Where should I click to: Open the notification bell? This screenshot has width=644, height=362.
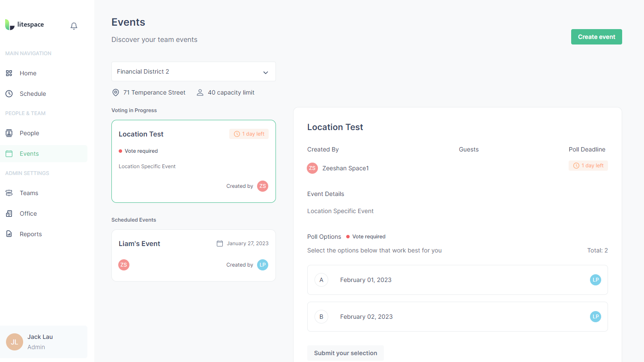73,26
